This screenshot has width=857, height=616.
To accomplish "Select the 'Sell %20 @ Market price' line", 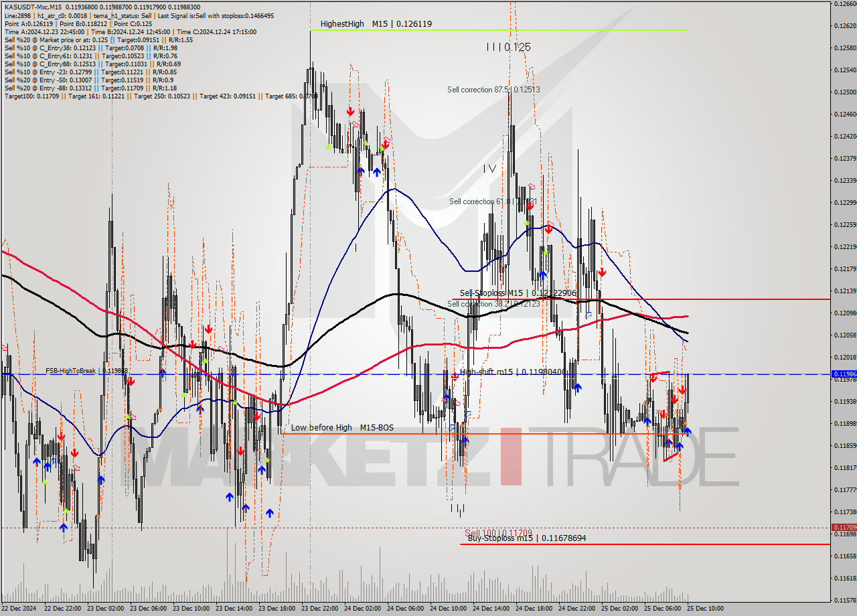I will pos(98,40).
